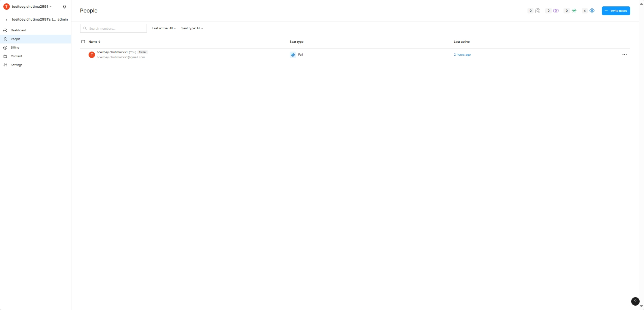Click the purple Collab seat overlapping-circles icon
The height and width of the screenshot is (310, 644).
(x=556, y=11)
